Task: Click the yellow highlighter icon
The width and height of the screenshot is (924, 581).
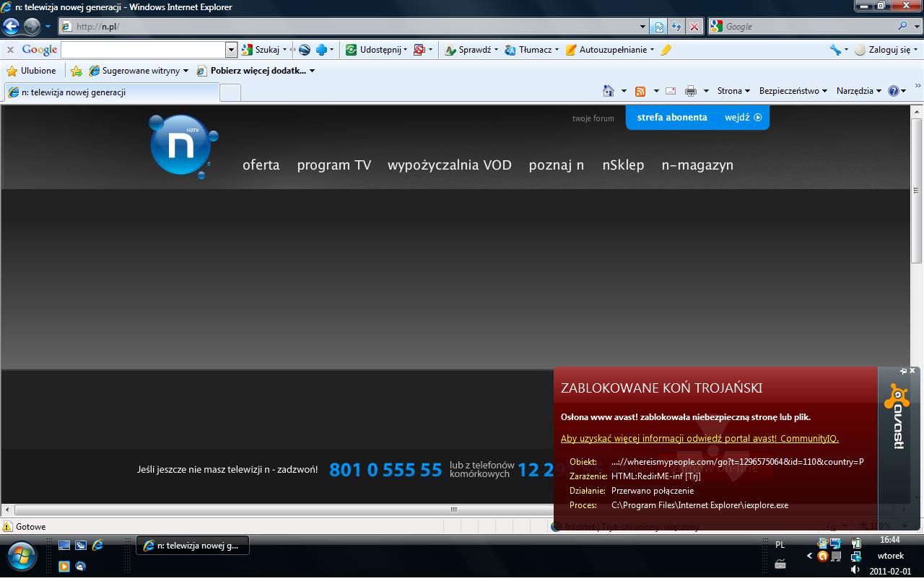Action: coord(666,50)
